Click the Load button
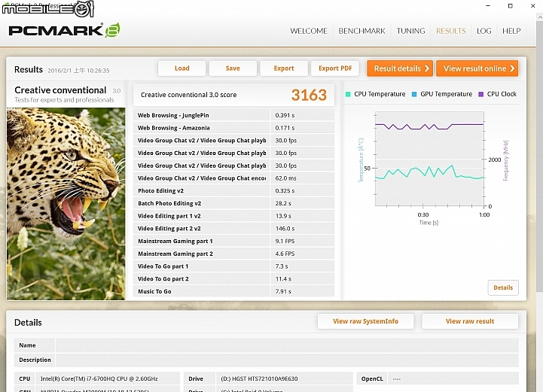This screenshot has height=392, width=543. tap(182, 68)
